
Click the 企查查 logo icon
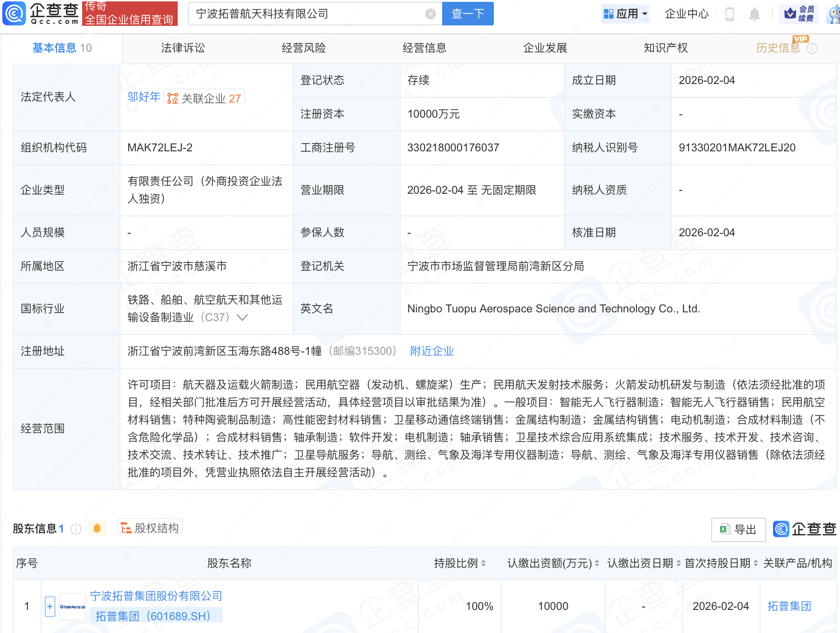coord(14,13)
